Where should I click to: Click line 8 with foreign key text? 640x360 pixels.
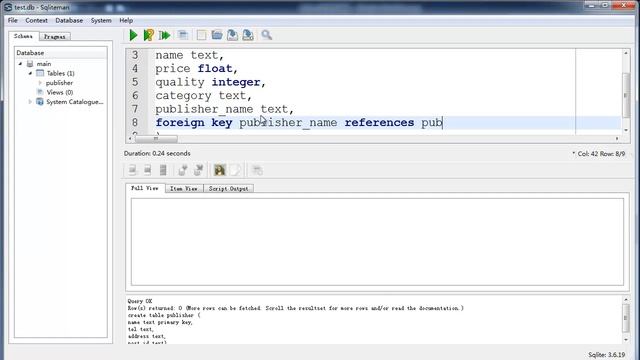point(298,122)
